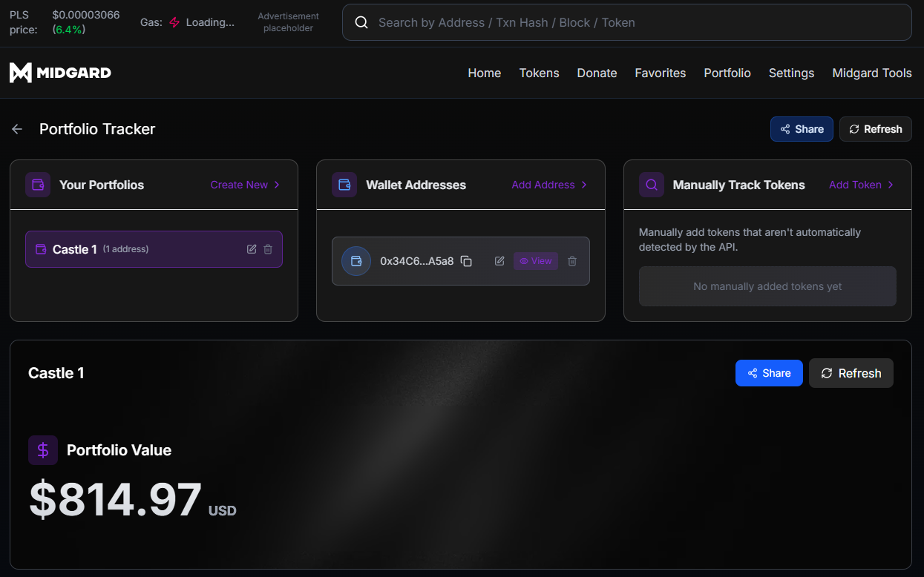Click the $814.97 portfolio value
This screenshot has height=577, width=924.
pyautogui.click(x=115, y=500)
